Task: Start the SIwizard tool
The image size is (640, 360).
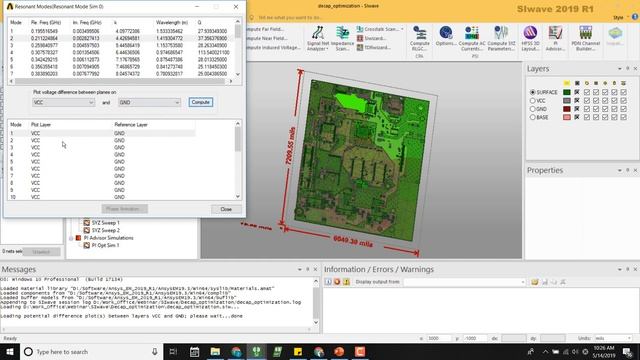Action: 371,38
